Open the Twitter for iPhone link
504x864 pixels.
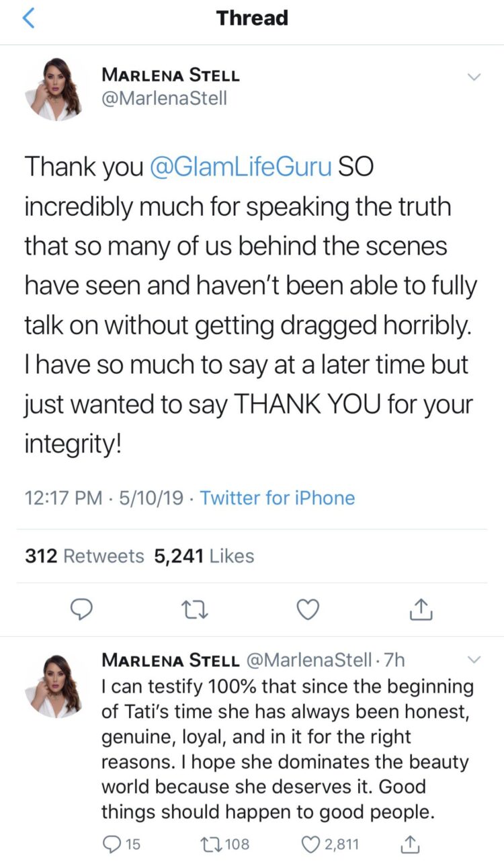pyautogui.click(x=278, y=498)
